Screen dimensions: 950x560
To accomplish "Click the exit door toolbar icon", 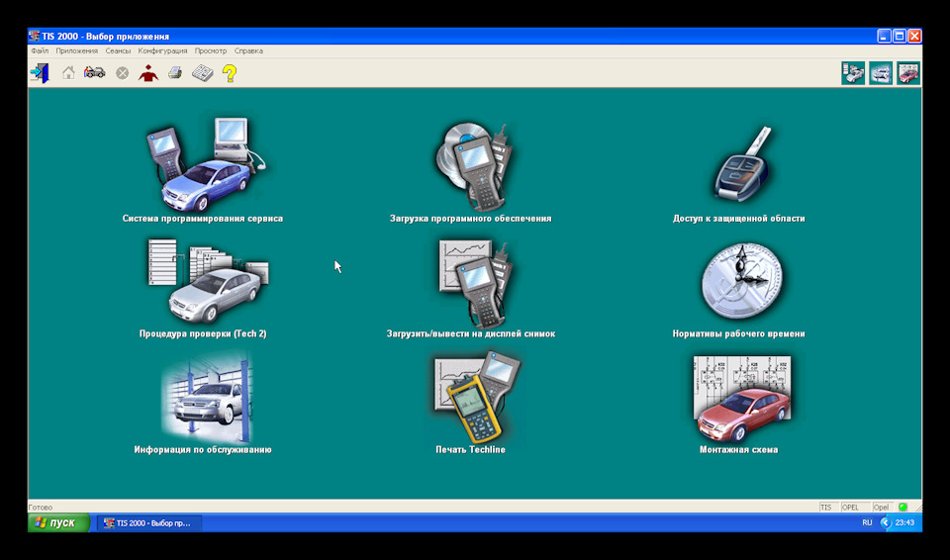I will 40,73.
